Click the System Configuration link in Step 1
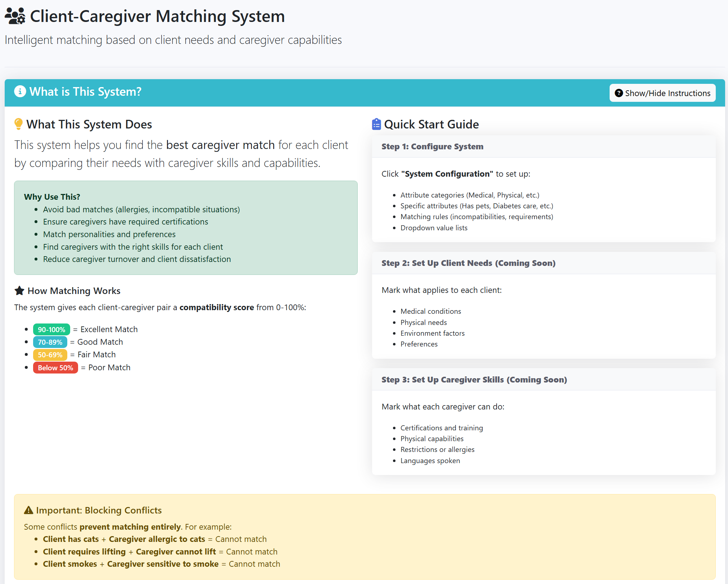728x584 pixels. click(447, 174)
